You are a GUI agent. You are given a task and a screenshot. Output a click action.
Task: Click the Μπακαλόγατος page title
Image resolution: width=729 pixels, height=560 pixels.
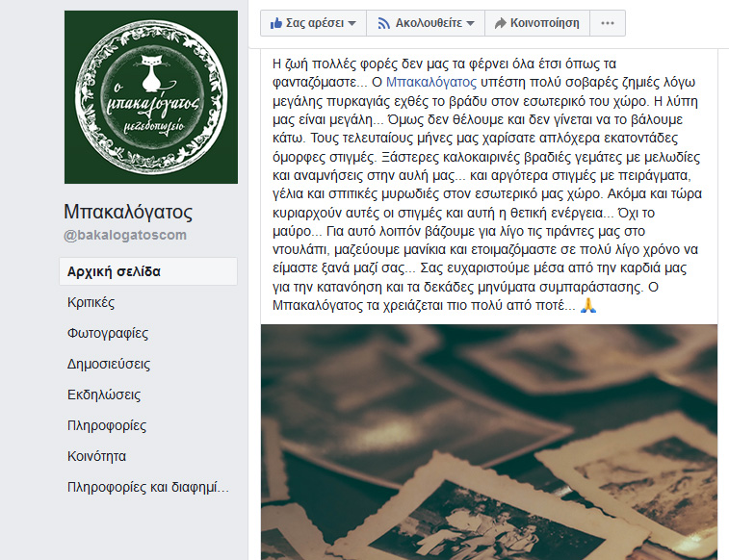coord(128,212)
